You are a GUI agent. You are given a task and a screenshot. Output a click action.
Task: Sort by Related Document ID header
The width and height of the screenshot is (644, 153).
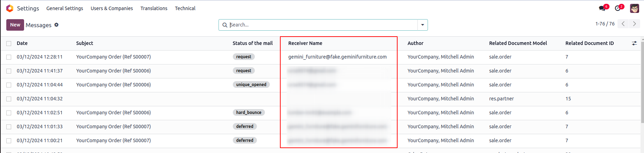click(x=590, y=43)
